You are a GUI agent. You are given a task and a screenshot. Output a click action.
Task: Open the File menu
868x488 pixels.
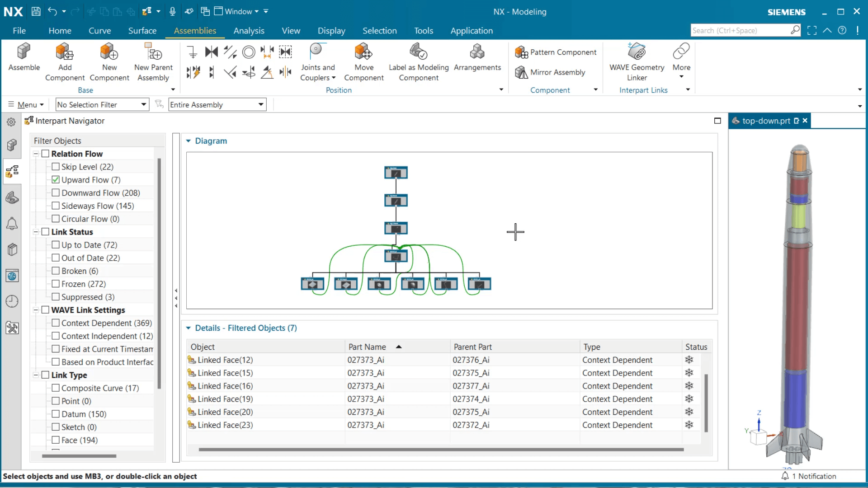tap(19, 31)
